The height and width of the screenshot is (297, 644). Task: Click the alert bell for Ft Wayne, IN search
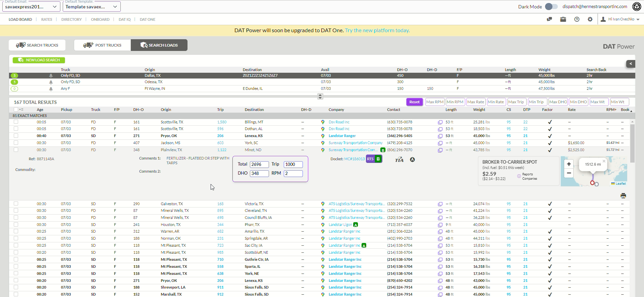[51, 89]
